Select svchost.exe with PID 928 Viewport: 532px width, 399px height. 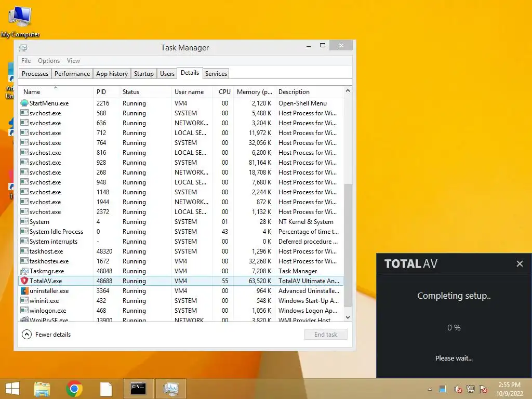[x=181, y=163]
